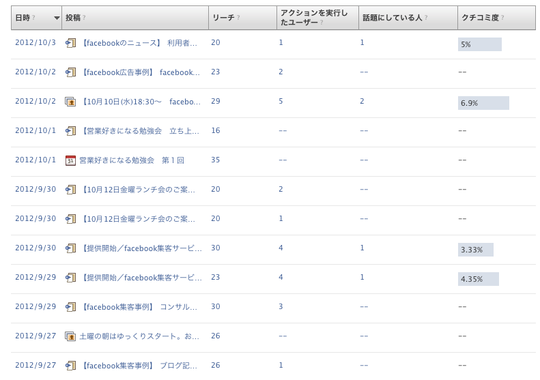540x380 pixels.
Task: Click reach 23 in 【facebook広告事例】 row
Action: pyautogui.click(x=216, y=72)
